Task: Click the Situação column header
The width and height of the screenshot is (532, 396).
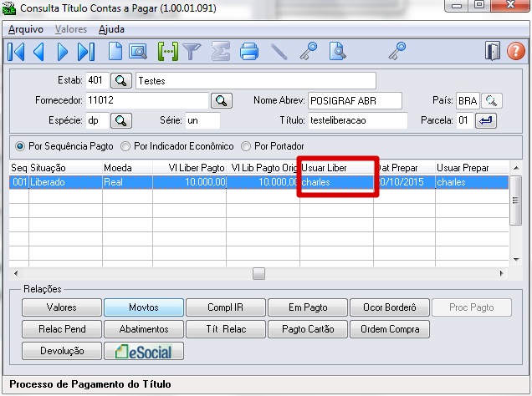Action: pyautogui.click(x=65, y=168)
